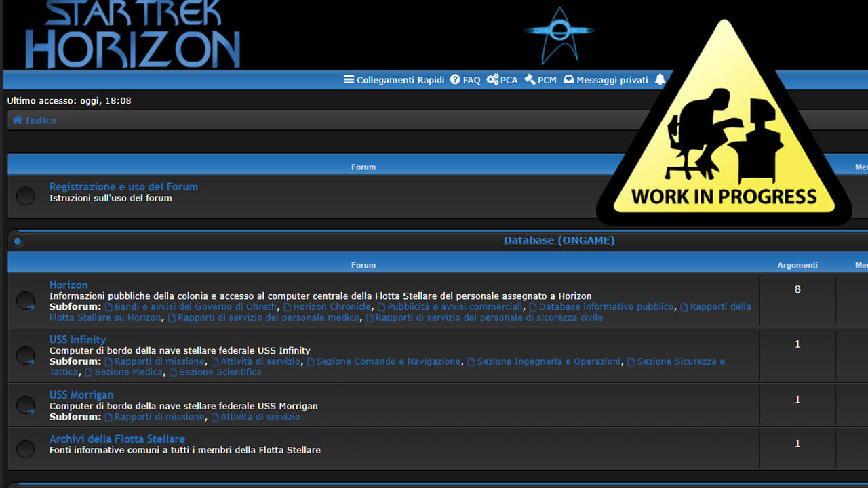The height and width of the screenshot is (488, 868).
Task: Click USS Morrigan forum status icon
Action: [x=25, y=405]
